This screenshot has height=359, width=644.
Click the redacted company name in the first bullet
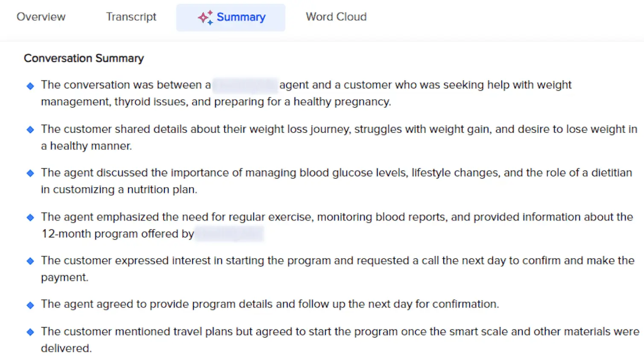(x=245, y=85)
